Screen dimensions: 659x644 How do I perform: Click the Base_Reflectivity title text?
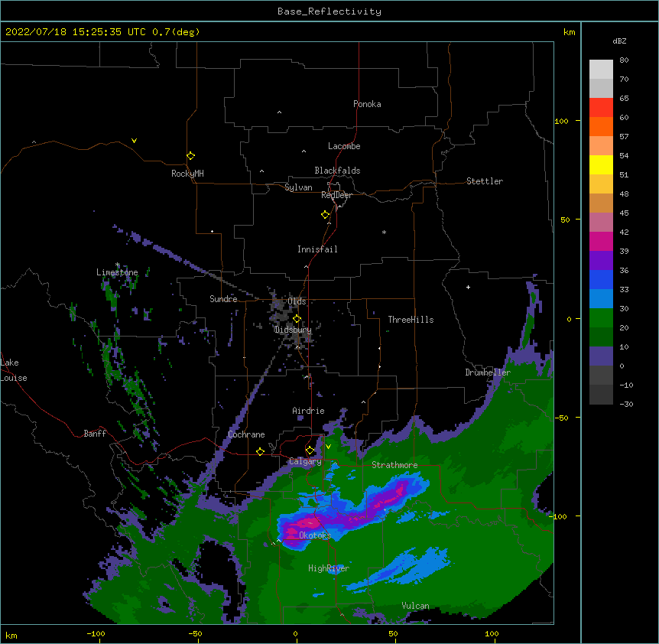pyautogui.click(x=329, y=11)
